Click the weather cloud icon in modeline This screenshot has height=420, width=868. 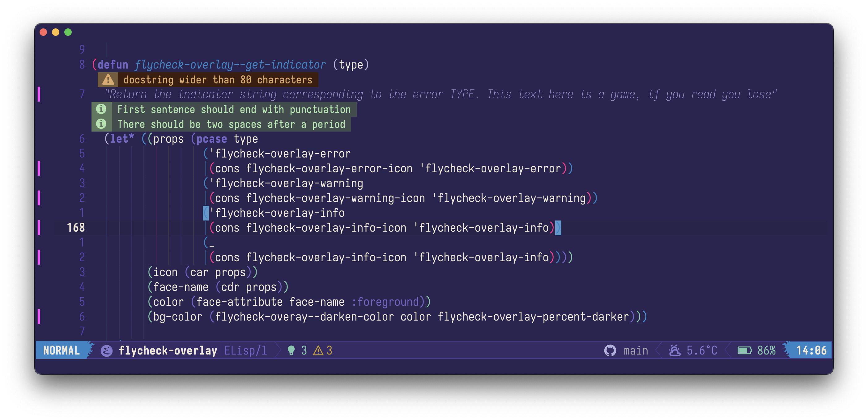tap(674, 351)
